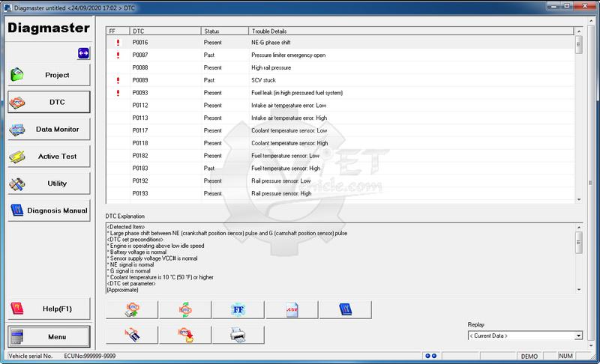Screen dimensions: 600x364
Task: Click 'Intake air temperature error: High'
Action: [289, 118]
